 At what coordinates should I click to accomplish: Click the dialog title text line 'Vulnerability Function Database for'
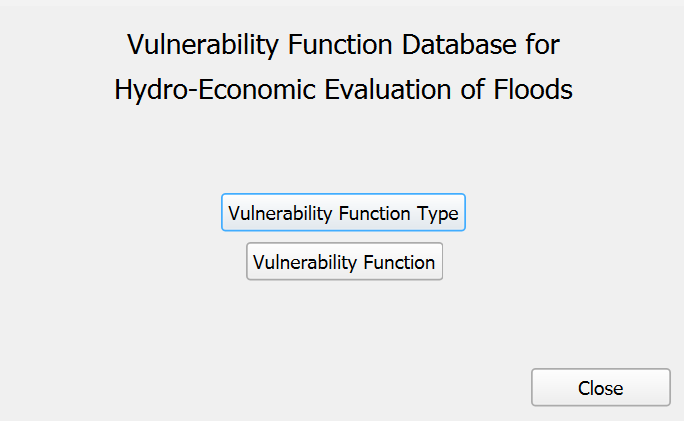[x=343, y=45]
